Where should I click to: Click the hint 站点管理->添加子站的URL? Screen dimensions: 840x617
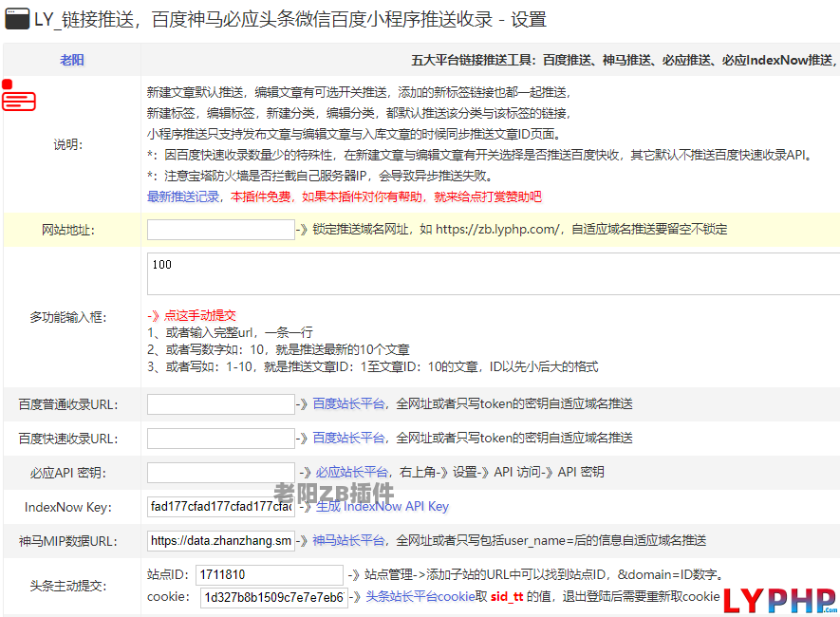tap(544, 574)
